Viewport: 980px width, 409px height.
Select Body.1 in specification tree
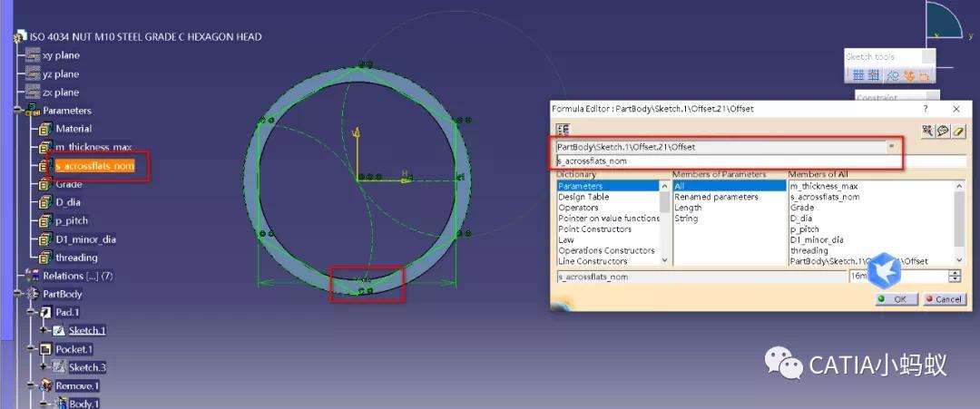click(83, 404)
